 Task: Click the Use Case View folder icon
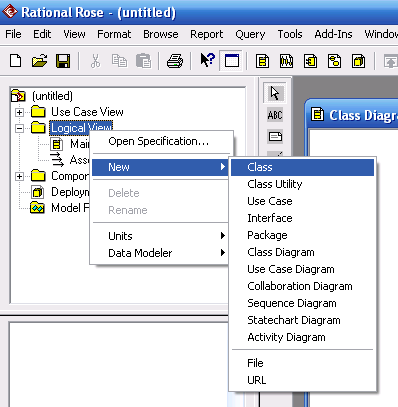38,111
